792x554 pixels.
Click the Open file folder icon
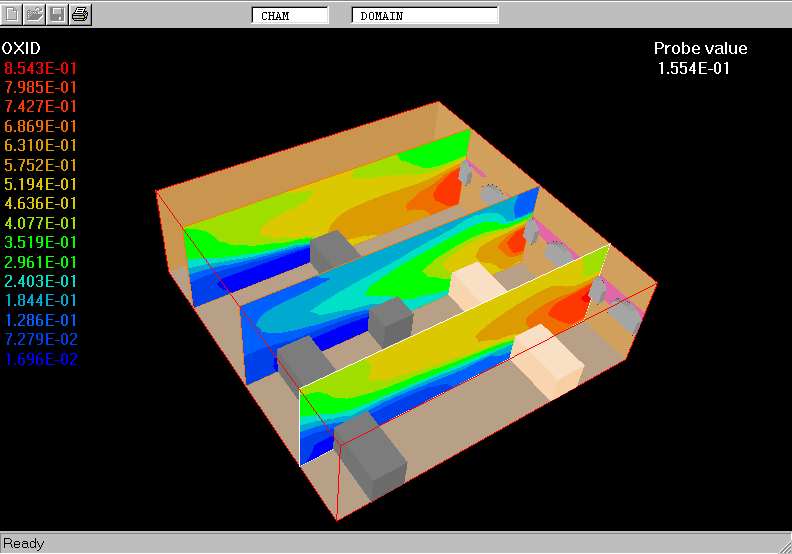click(x=35, y=14)
